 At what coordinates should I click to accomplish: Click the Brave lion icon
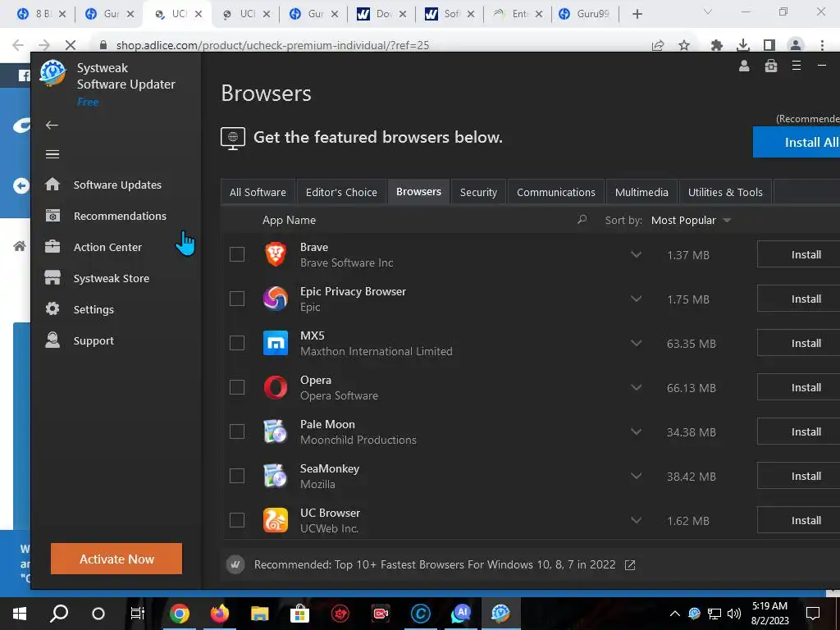pyautogui.click(x=276, y=254)
